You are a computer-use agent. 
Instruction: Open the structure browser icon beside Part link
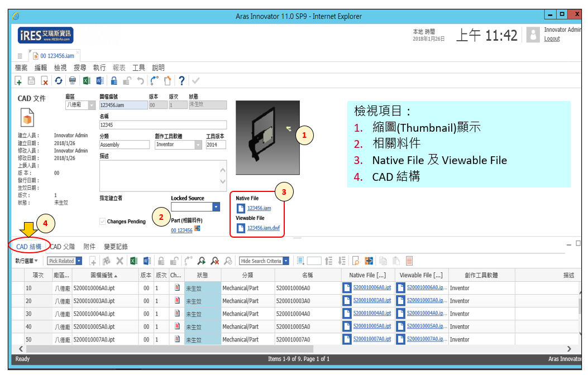[197, 228]
